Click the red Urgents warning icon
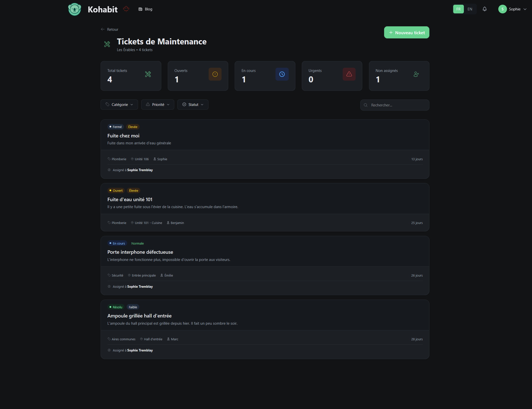Viewport: 532px width, 409px height. 349,74
